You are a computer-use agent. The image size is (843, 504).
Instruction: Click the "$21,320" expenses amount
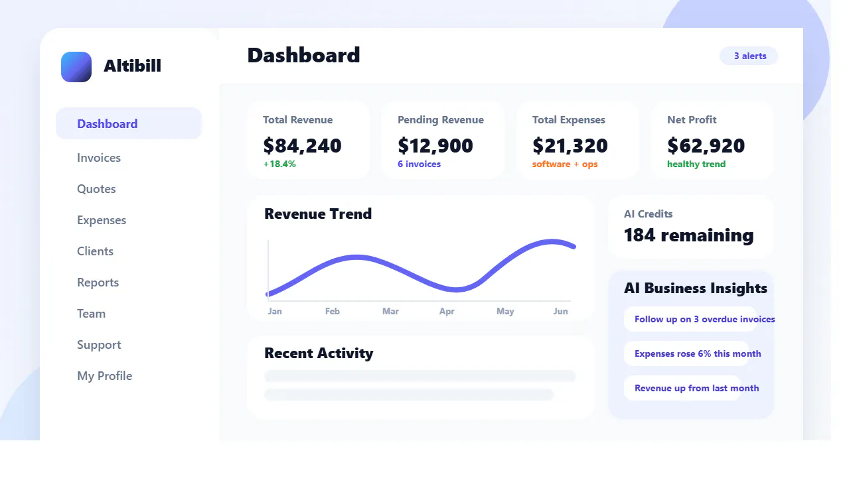(570, 145)
